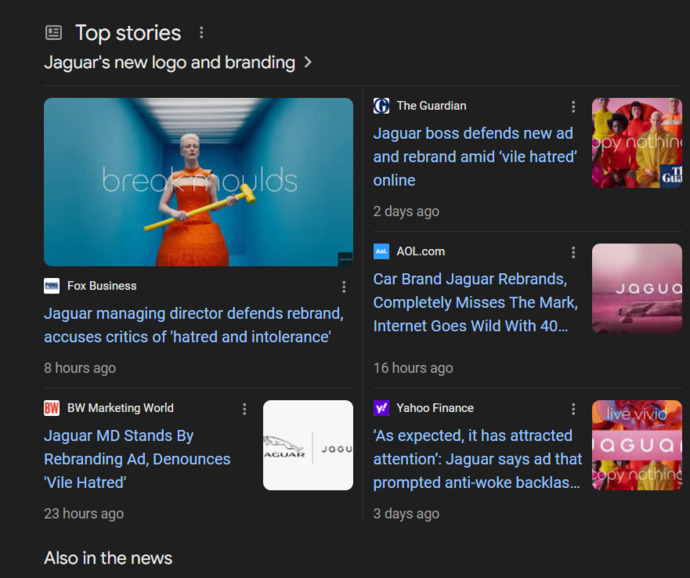This screenshot has height=578, width=690.
Task: Click the Fox Business source favicon
Action: tap(52, 286)
